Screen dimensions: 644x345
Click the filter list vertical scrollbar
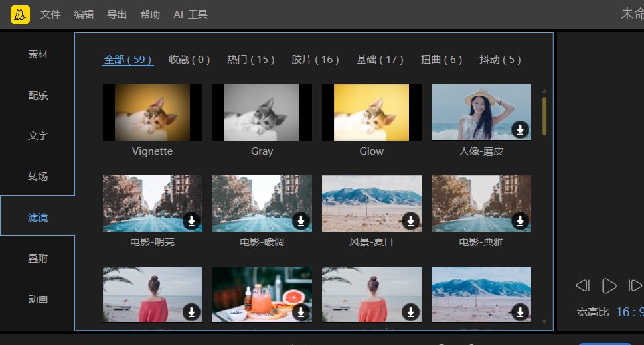545,116
